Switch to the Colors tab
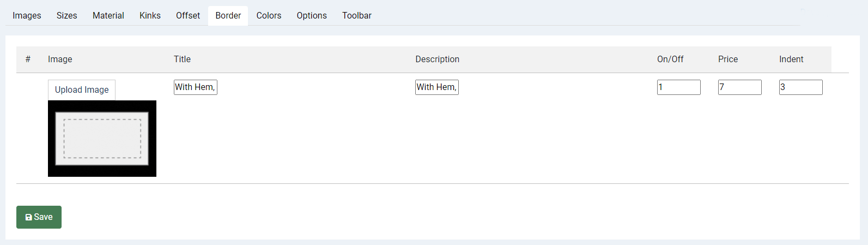 click(x=269, y=15)
